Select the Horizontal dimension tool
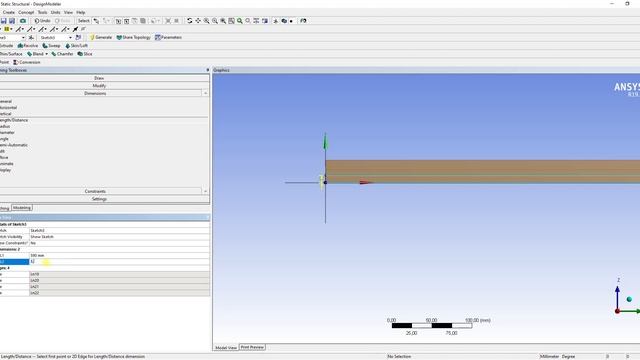 coord(8,108)
